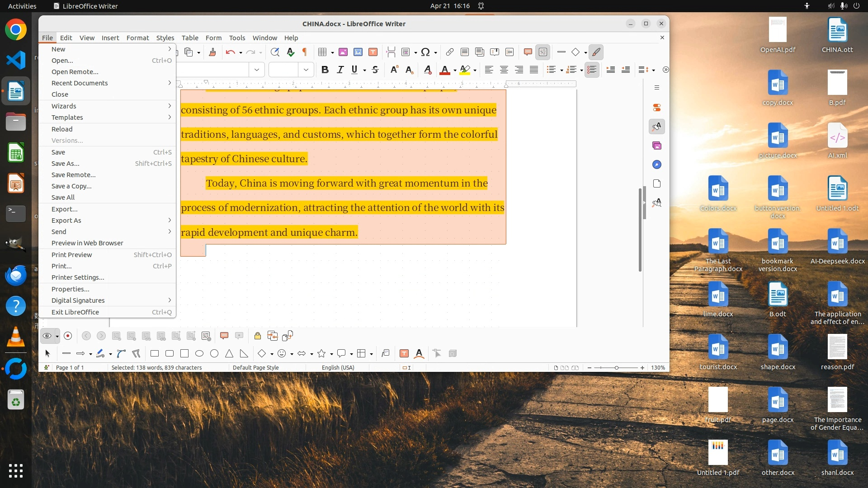Toggle Record Changes red dot button
This screenshot has width=868, height=488.
(68, 336)
